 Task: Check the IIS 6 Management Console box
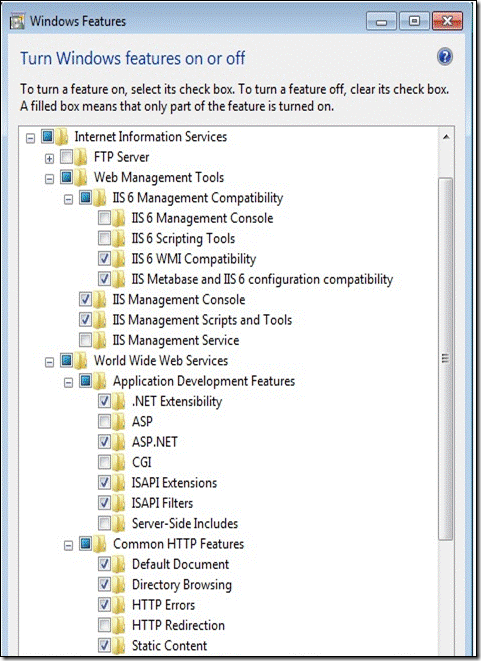[105, 218]
